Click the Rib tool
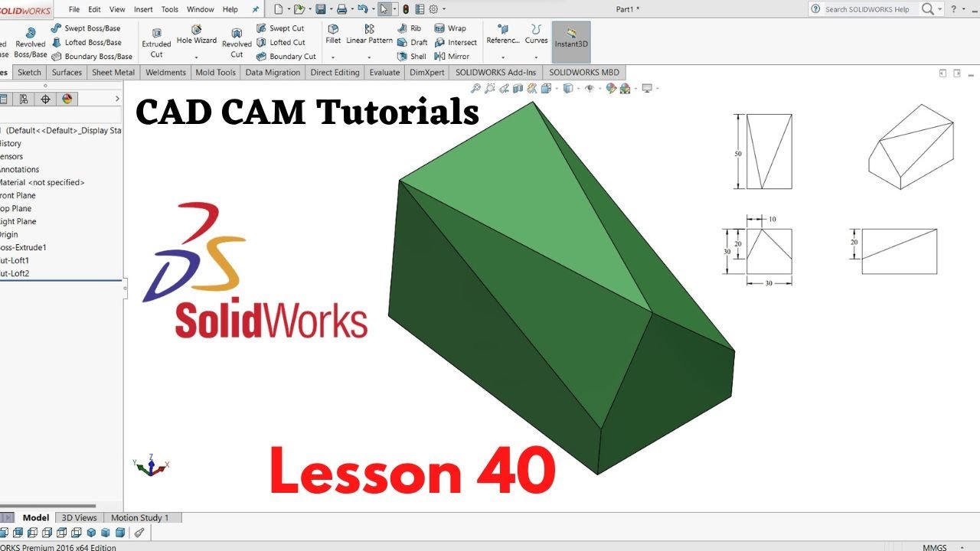The width and height of the screenshot is (980, 551). point(410,28)
